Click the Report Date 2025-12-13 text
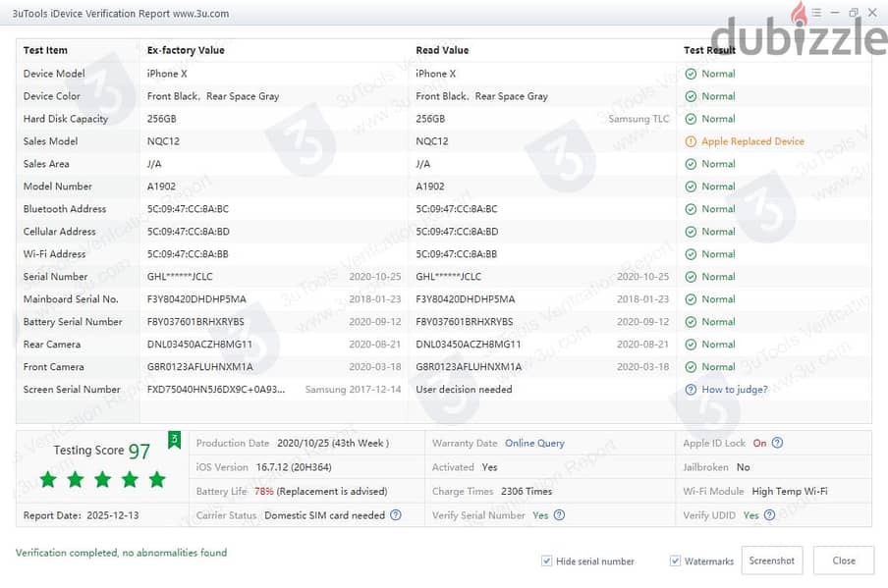888x588 pixels. coord(81,515)
